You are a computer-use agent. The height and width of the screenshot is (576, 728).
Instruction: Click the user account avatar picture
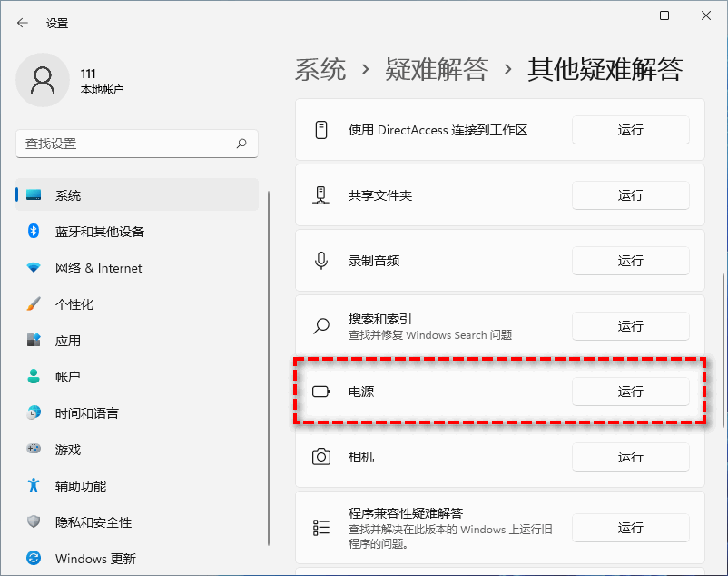pos(43,81)
